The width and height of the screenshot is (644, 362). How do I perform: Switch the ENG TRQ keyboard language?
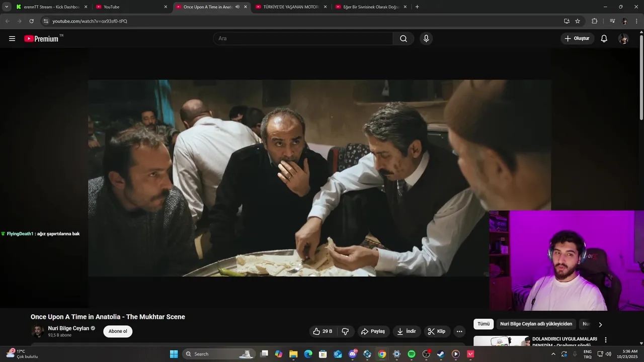coord(588,354)
